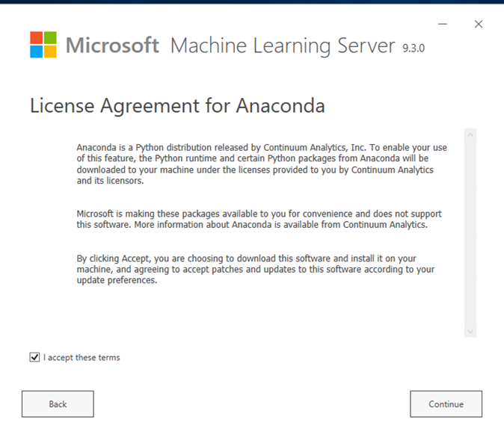
Task: Click the paragraph starting "Anaconda is a Python"
Action: coord(262,164)
